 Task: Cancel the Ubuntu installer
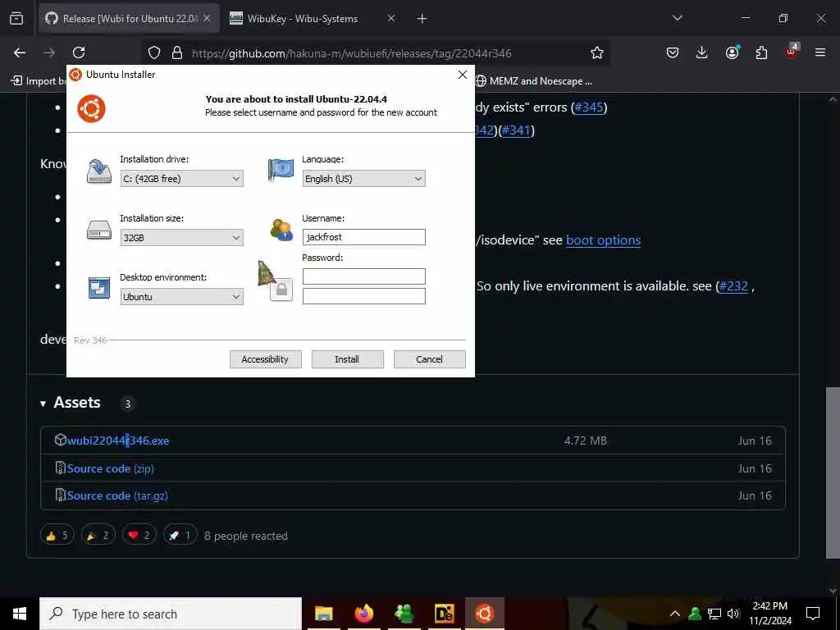coord(429,359)
